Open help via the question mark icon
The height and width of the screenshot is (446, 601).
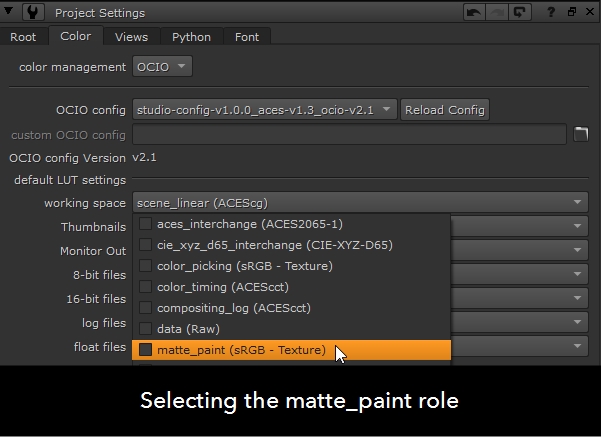pyautogui.click(x=551, y=13)
